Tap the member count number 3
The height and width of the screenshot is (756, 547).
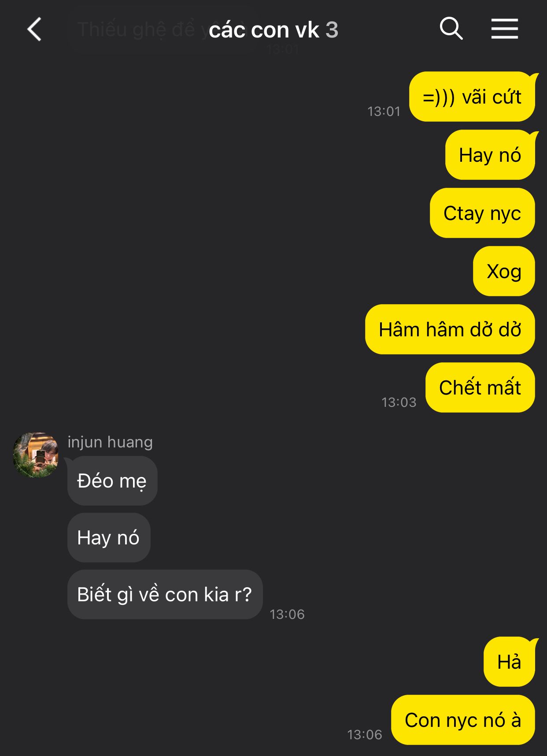click(332, 30)
